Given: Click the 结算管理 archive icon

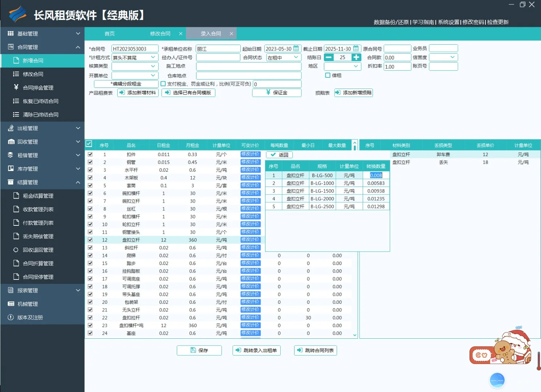Looking at the screenshot, I should [11, 182].
